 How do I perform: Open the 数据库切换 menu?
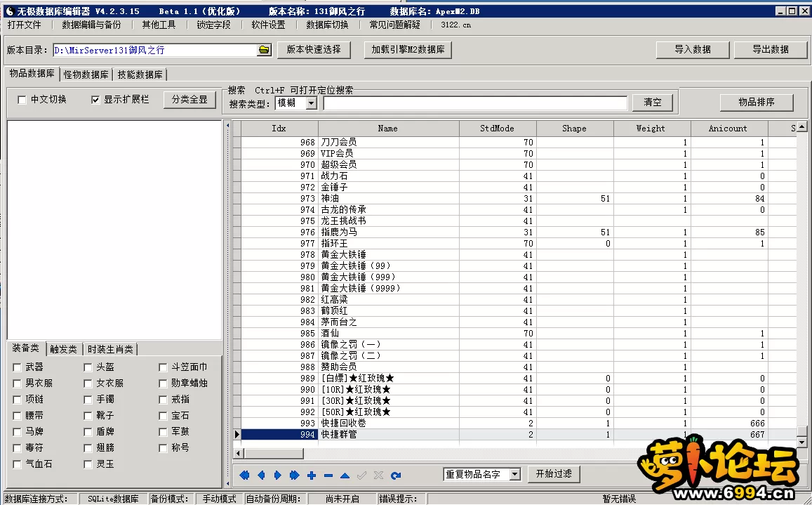tap(327, 25)
